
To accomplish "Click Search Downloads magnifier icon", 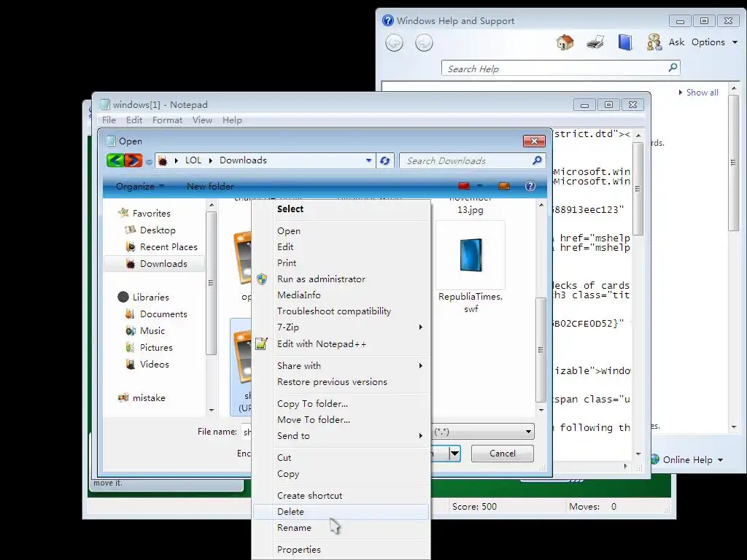I will pos(537,160).
